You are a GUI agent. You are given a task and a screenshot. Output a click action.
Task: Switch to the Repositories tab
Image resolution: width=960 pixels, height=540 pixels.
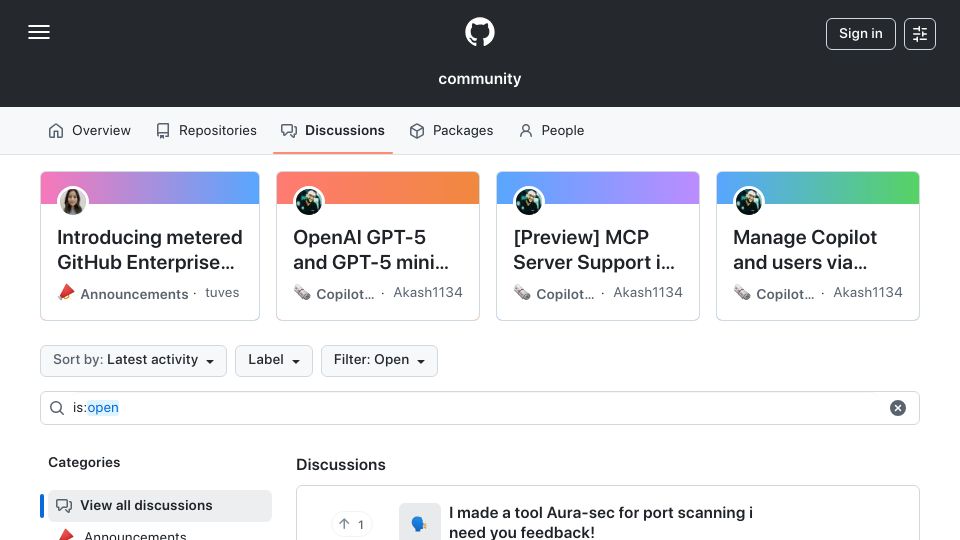(x=206, y=130)
